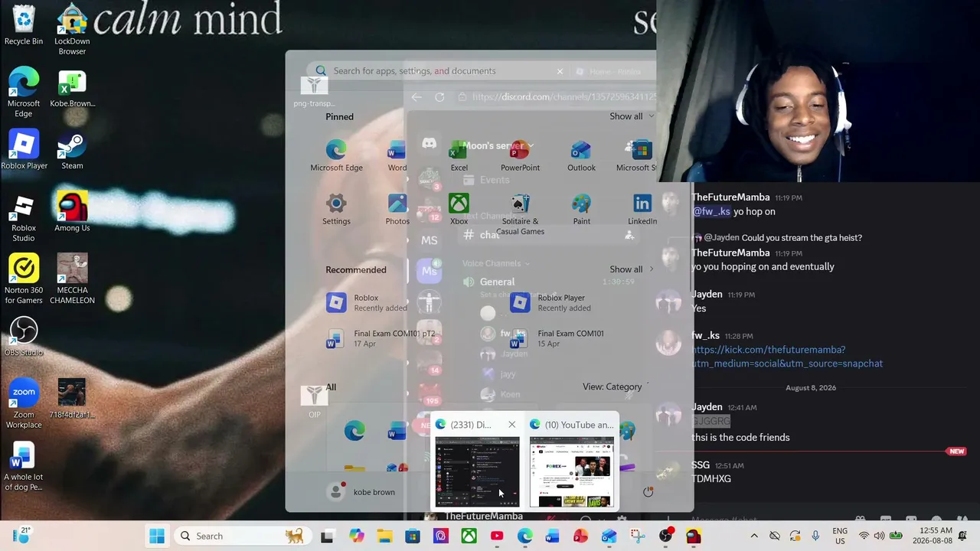Expand Recommended with Show all

point(632,269)
